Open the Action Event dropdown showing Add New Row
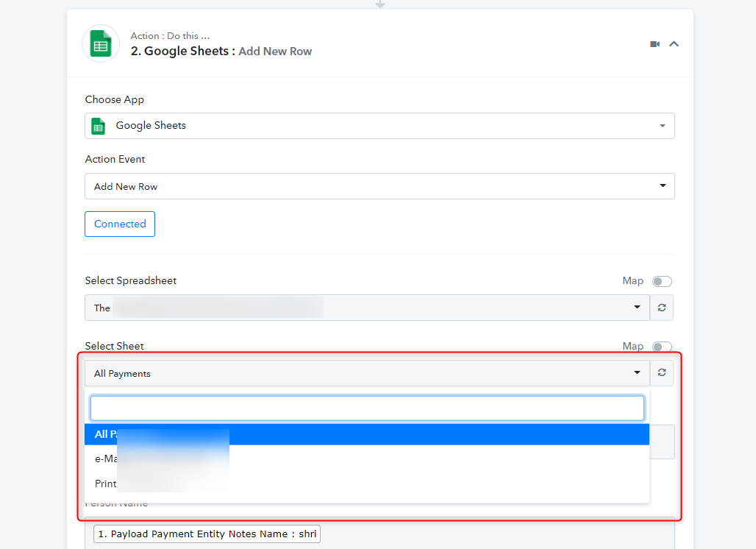Viewport: 756px width, 549px height. [x=379, y=186]
